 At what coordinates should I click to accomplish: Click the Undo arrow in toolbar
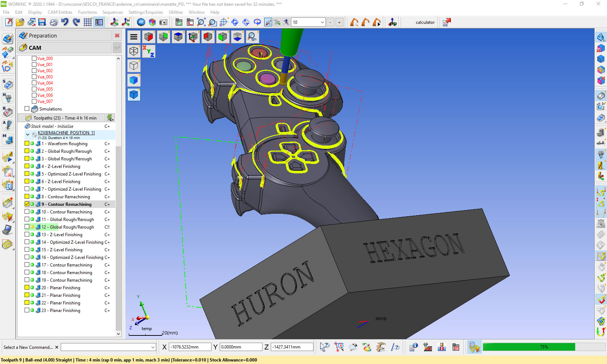click(65, 22)
